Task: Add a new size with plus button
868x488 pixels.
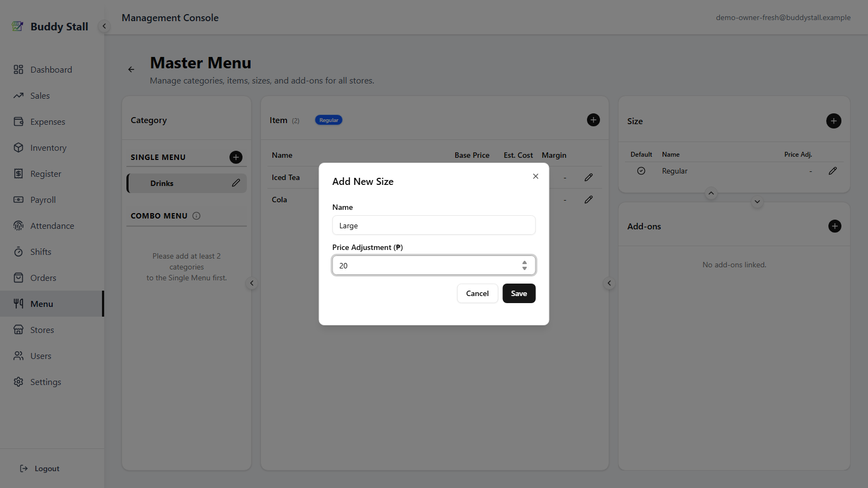Action: tap(834, 121)
